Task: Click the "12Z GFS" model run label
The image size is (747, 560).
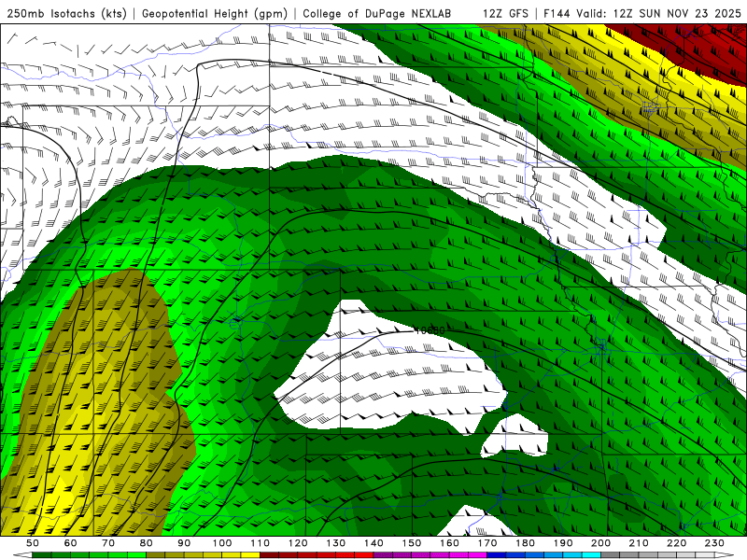Action: click(x=505, y=13)
